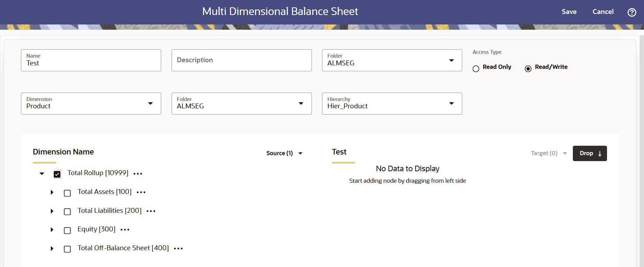This screenshot has width=644, height=267.
Task: Click the Drop button with down arrow
Action: point(590,153)
